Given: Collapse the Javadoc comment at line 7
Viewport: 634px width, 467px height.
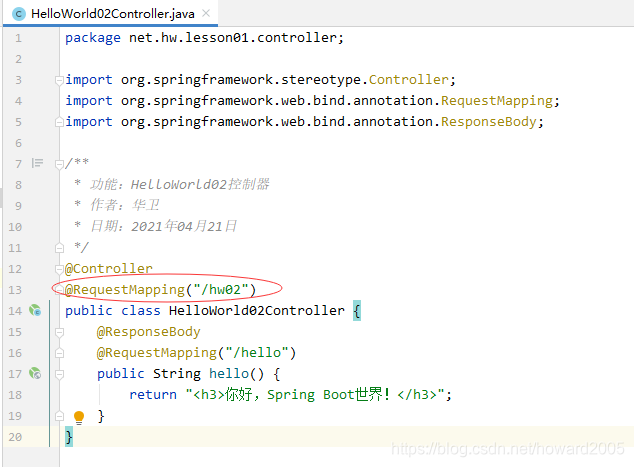Looking at the screenshot, I should [x=59, y=164].
